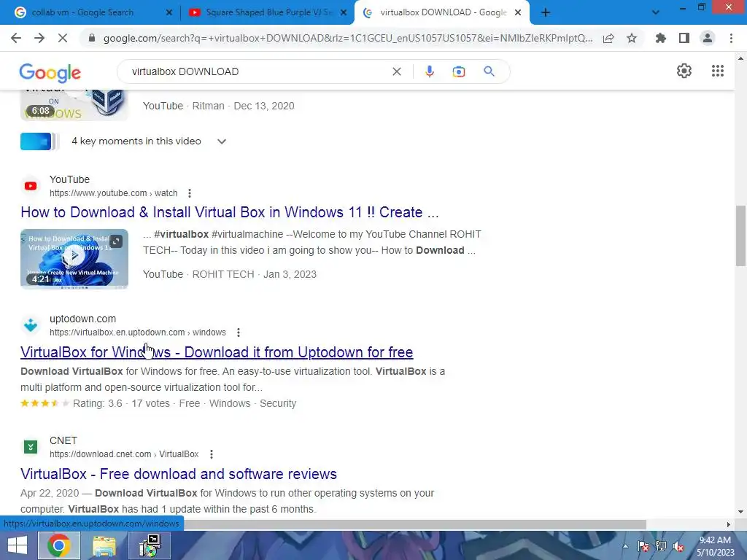This screenshot has width=747, height=560.
Task: Select the virtualbox DOWNLOAD Google tab
Action: point(443,12)
